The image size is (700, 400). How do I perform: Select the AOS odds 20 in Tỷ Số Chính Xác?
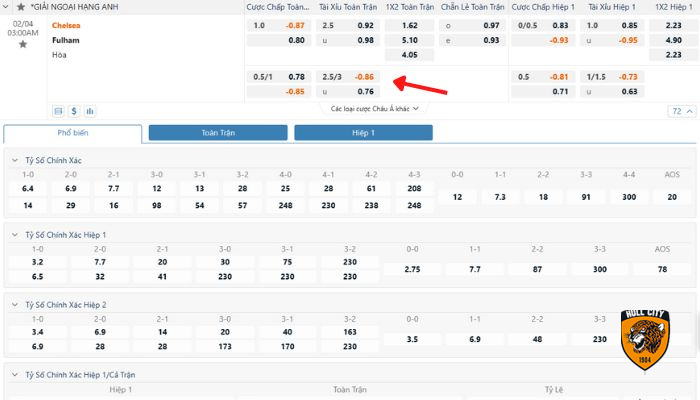coord(671,197)
